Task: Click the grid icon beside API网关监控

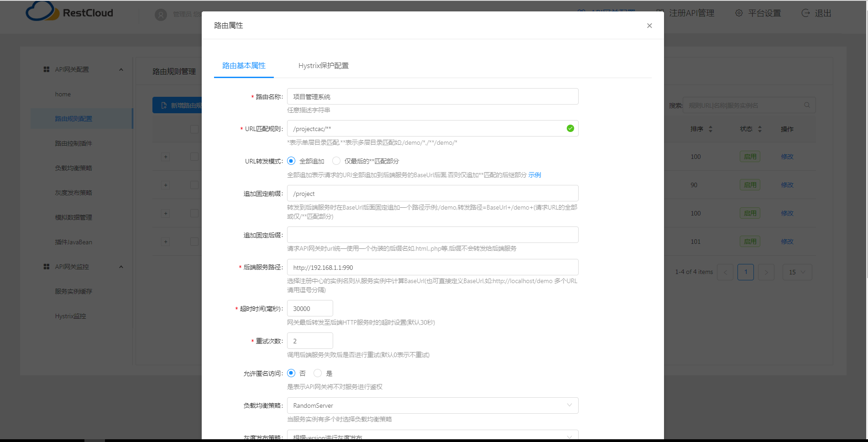Action: 46,267
